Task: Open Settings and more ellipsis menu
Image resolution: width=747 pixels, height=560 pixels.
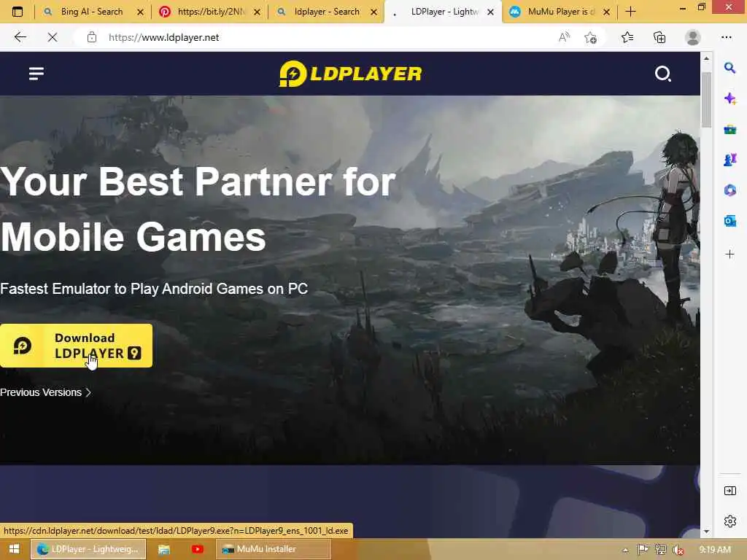Action: [726, 37]
